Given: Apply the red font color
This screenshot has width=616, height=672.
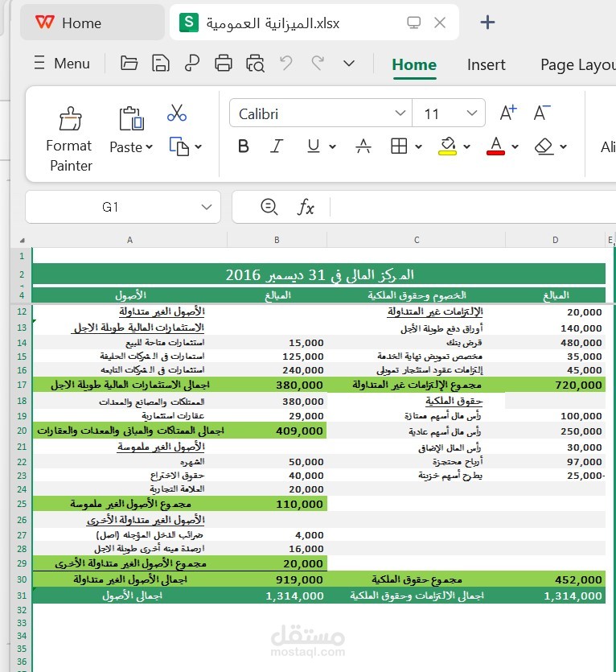Looking at the screenshot, I should coord(495,146).
